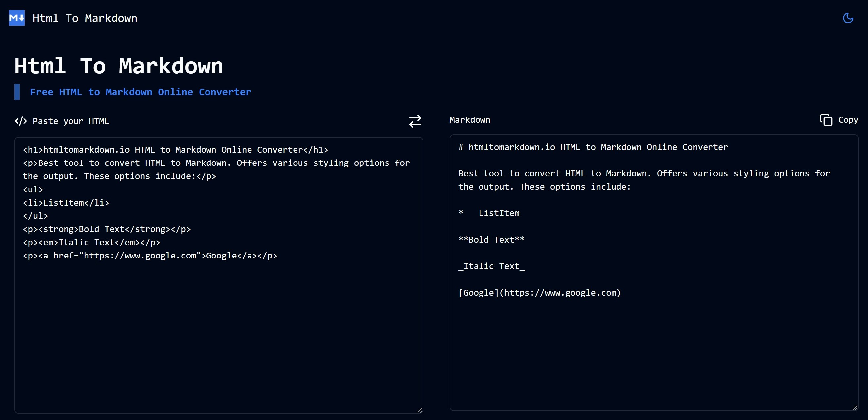The height and width of the screenshot is (420, 868).
Task: Click the '**Bold Text**' line in Markdown output
Action: (x=491, y=240)
